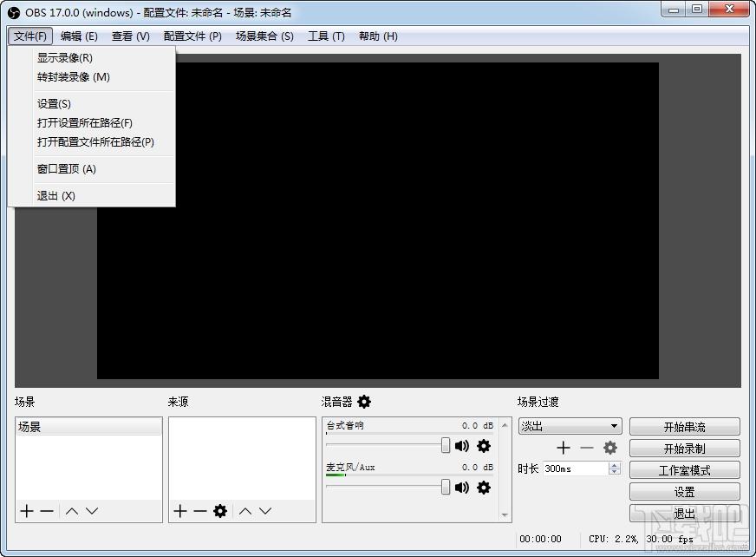Image resolution: width=756 pixels, height=557 pixels.
Task: Choose 打开配置文件所在路径(P) menu entry
Action: pos(92,142)
